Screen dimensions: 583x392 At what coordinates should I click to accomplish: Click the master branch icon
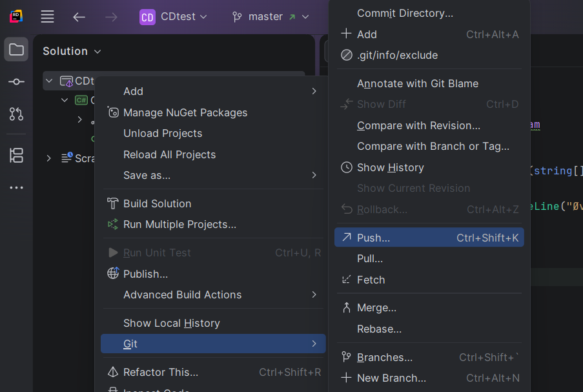pos(237,17)
